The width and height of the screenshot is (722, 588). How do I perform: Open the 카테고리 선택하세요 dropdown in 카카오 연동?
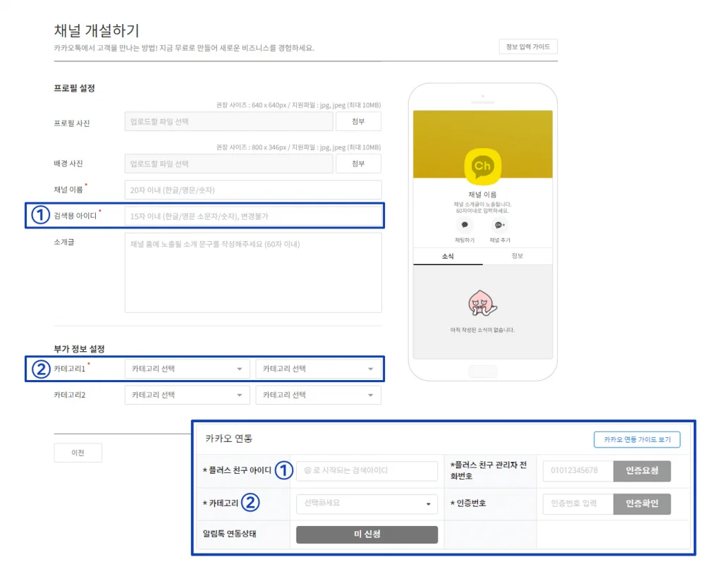[x=367, y=503]
